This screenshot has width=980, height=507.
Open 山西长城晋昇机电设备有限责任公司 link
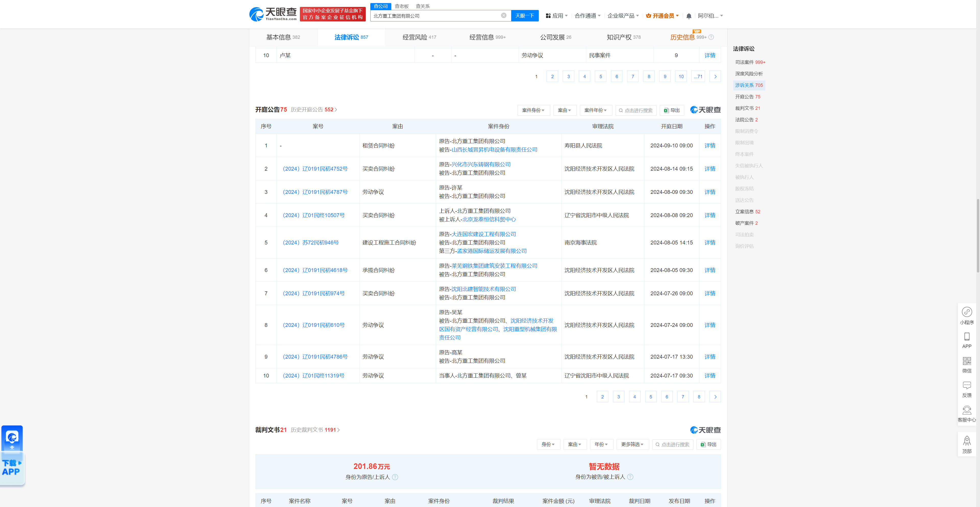pyautogui.click(x=494, y=150)
